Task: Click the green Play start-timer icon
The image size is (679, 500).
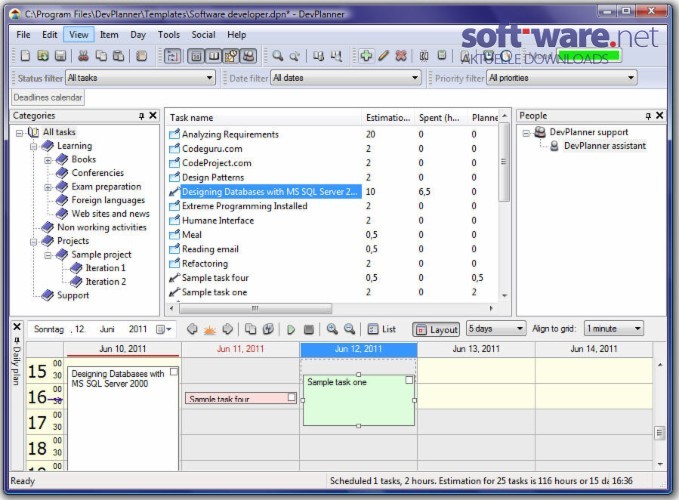Action: (x=291, y=329)
